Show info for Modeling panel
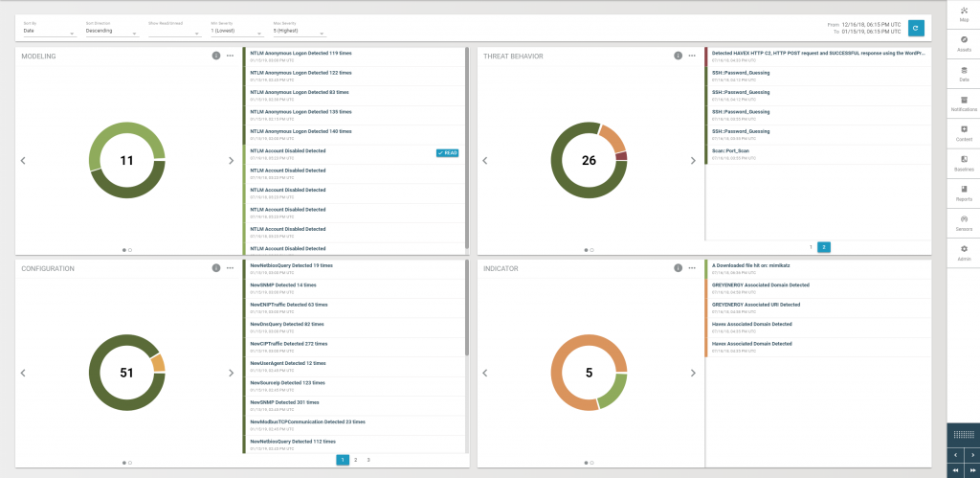 coord(216,56)
